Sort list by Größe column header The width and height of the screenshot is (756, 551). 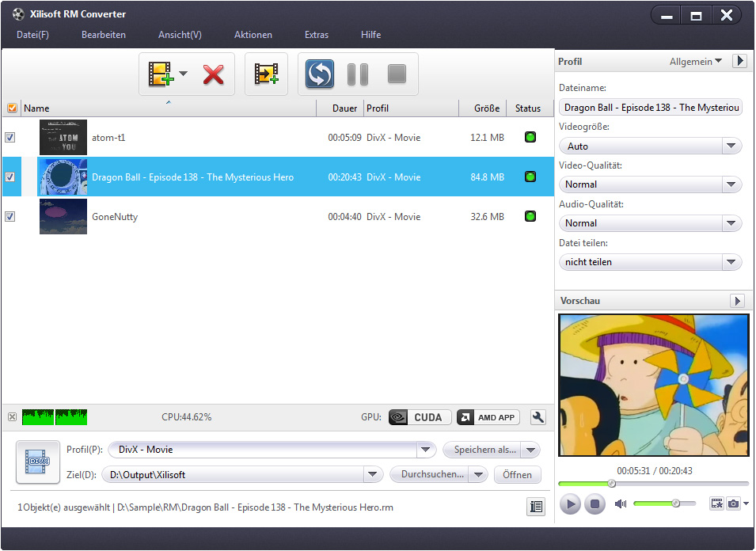tap(483, 108)
